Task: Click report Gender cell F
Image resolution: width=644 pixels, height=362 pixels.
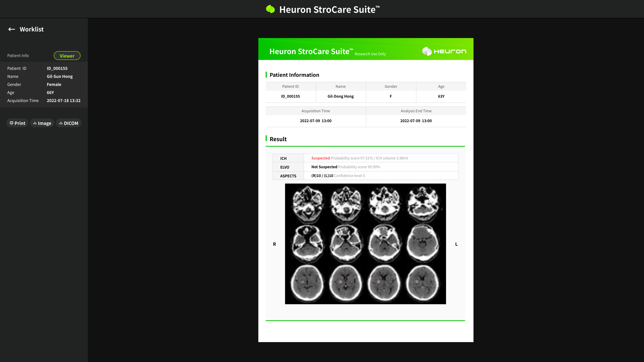Action: (x=391, y=96)
